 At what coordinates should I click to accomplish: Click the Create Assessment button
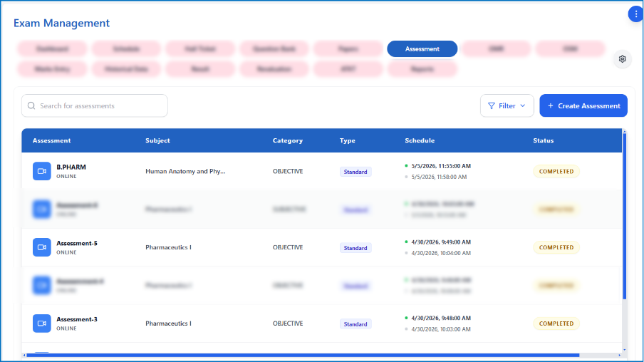(x=583, y=105)
